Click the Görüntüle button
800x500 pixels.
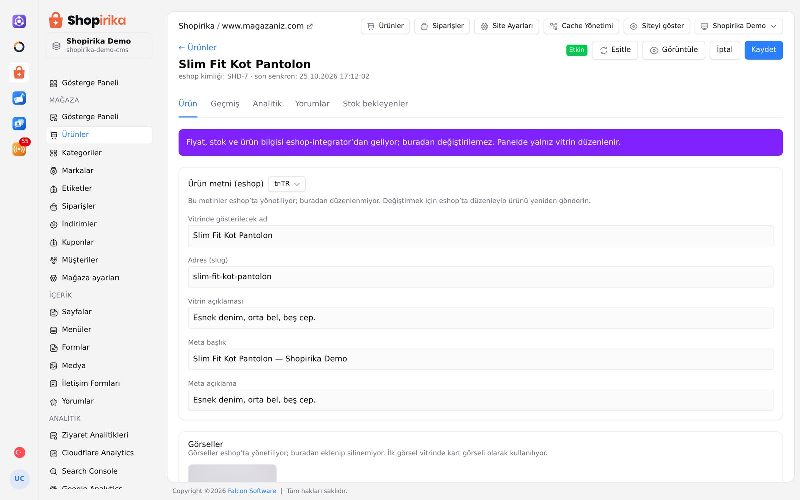[x=673, y=50]
